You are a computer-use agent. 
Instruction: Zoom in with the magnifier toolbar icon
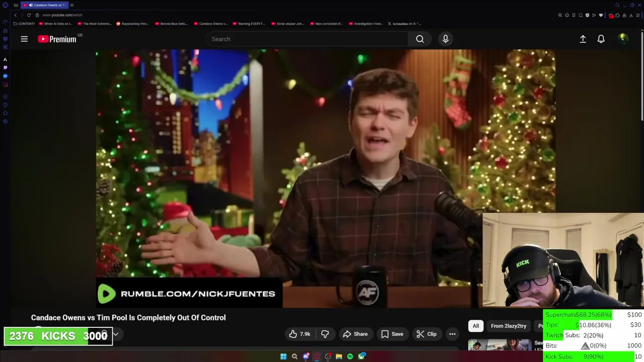pyautogui.click(x=560, y=15)
